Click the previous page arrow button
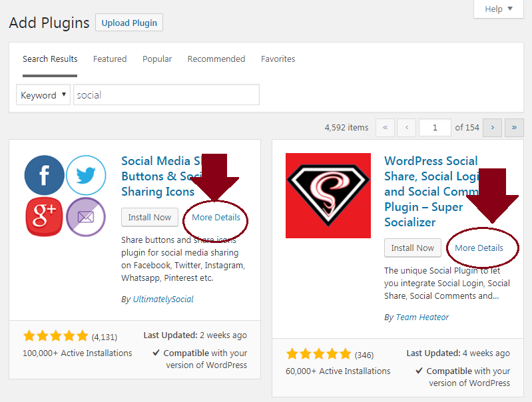This screenshot has width=532, height=402. coord(406,127)
